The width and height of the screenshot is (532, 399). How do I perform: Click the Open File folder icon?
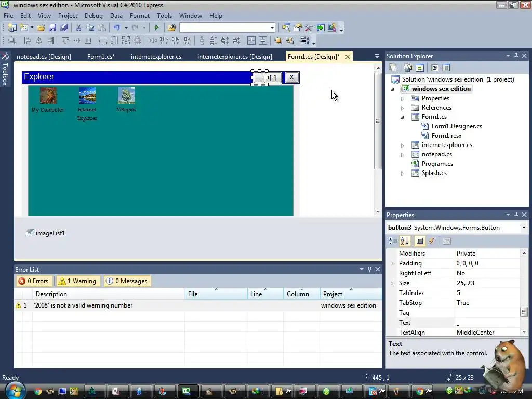click(41, 28)
